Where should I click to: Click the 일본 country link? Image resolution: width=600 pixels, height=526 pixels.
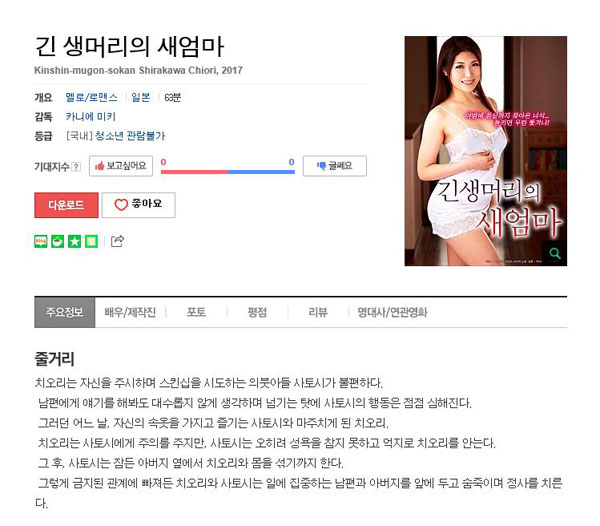141,98
